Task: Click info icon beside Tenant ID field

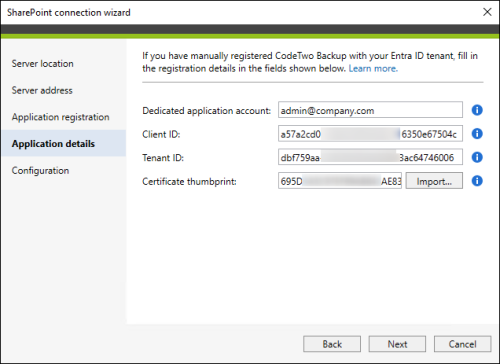Action: pyautogui.click(x=477, y=157)
